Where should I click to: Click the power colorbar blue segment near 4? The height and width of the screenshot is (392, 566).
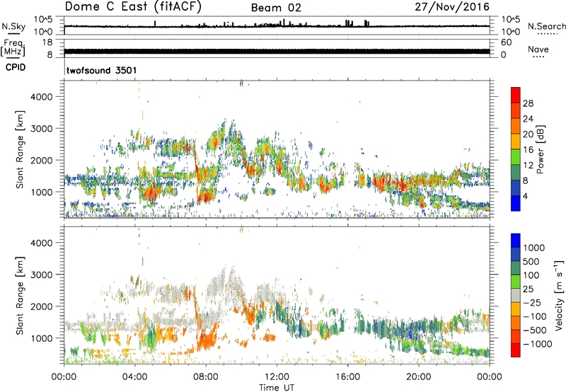[x=516, y=203]
